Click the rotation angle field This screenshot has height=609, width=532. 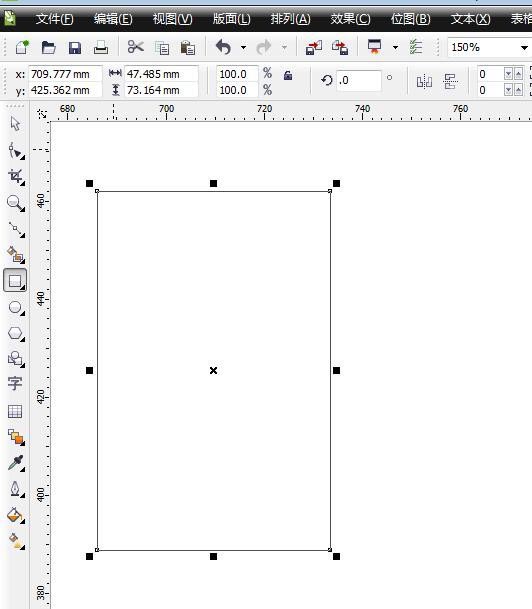coord(359,80)
